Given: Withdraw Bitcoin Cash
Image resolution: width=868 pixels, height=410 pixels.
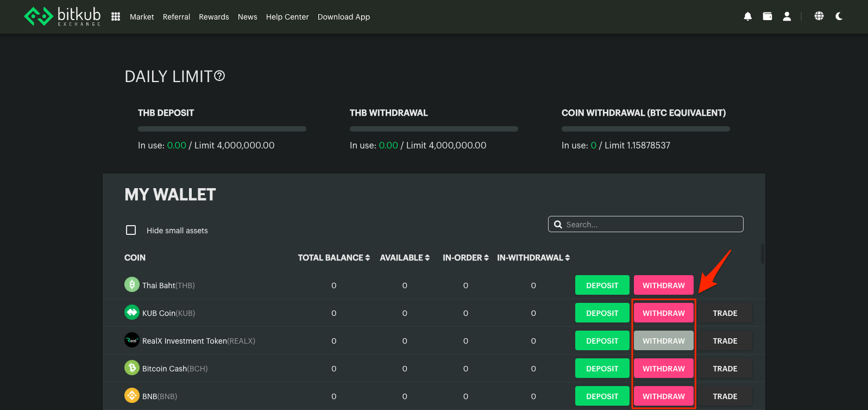Looking at the screenshot, I should (x=664, y=368).
